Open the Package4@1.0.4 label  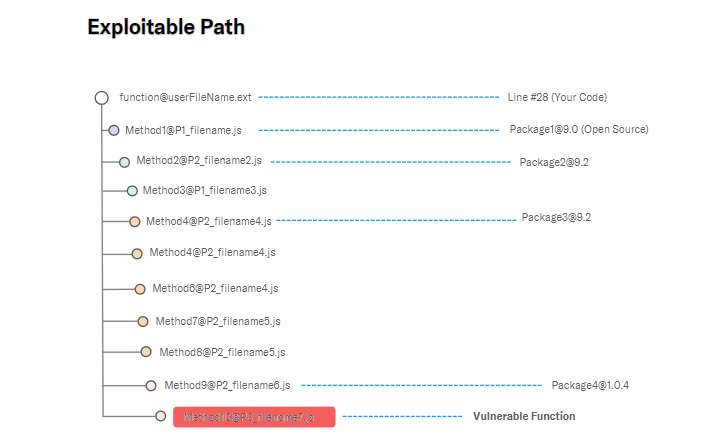pos(590,385)
